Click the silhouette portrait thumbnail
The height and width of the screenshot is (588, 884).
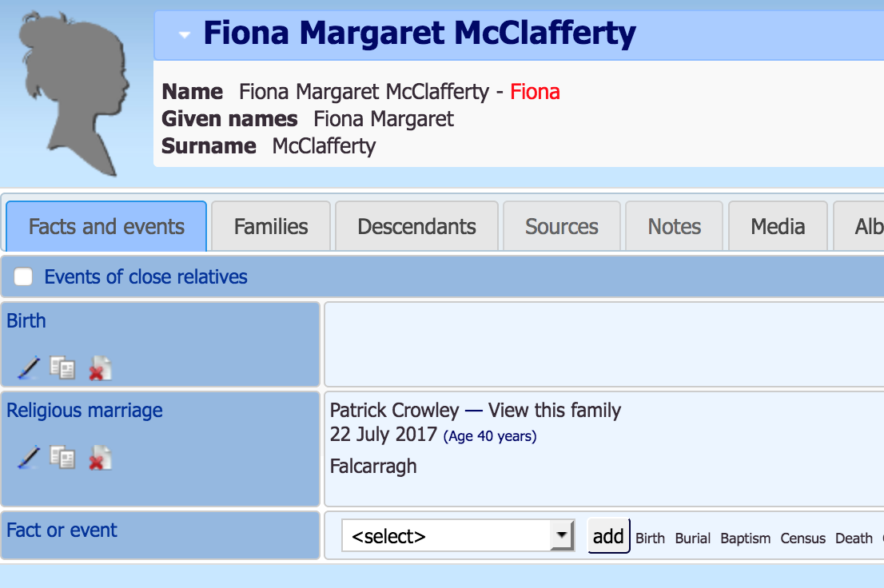[74, 93]
